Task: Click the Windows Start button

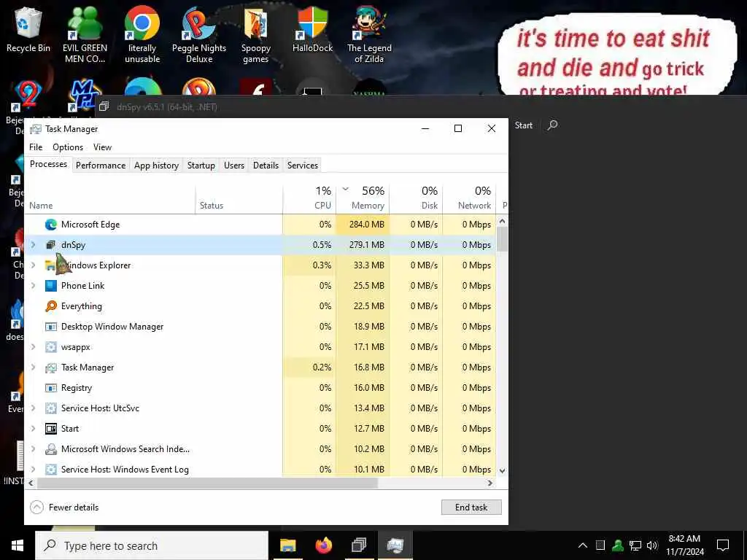Action: 18,545
